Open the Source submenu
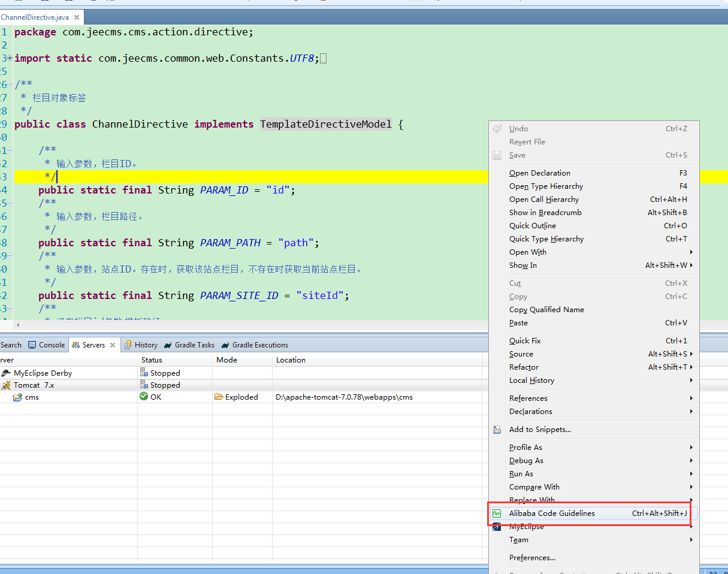The width and height of the screenshot is (728, 574). [521, 354]
